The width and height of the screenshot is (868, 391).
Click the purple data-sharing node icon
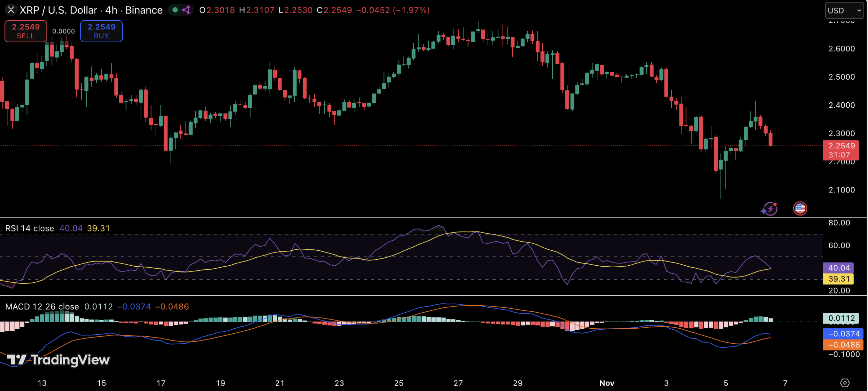[186, 10]
